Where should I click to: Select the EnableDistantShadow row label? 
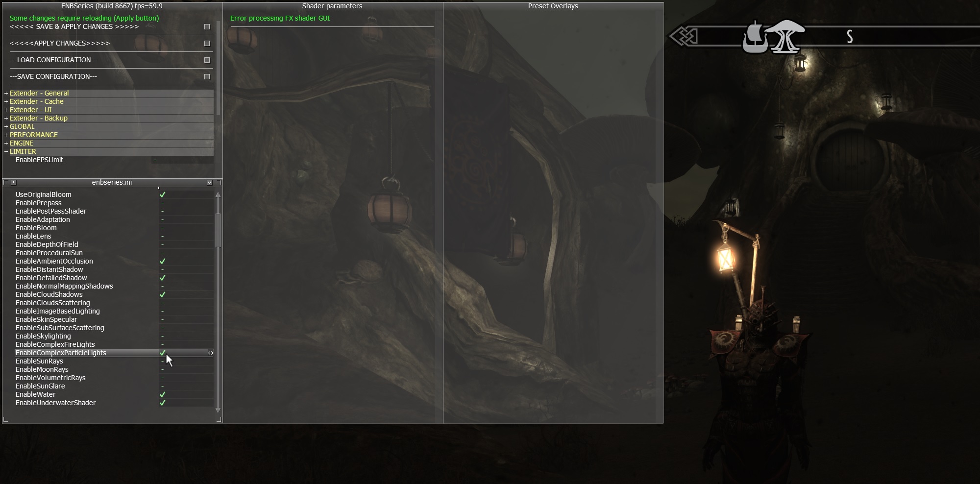(49, 269)
